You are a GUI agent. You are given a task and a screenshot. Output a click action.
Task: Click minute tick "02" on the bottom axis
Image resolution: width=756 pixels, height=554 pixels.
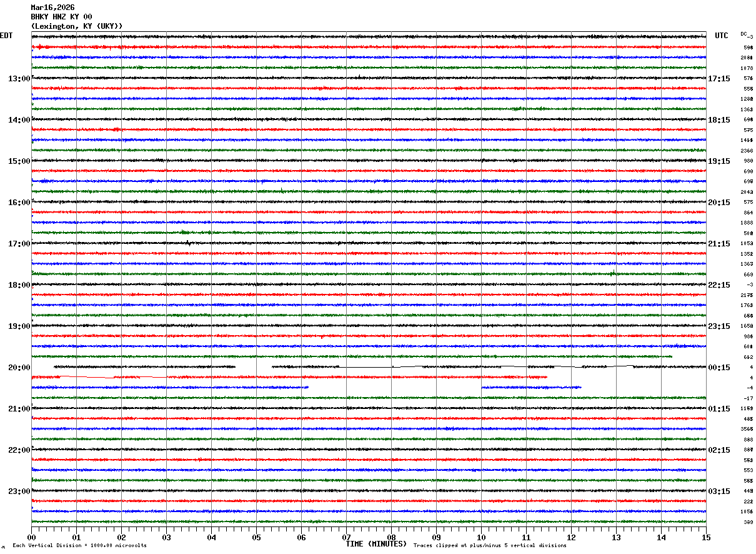tap(121, 537)
